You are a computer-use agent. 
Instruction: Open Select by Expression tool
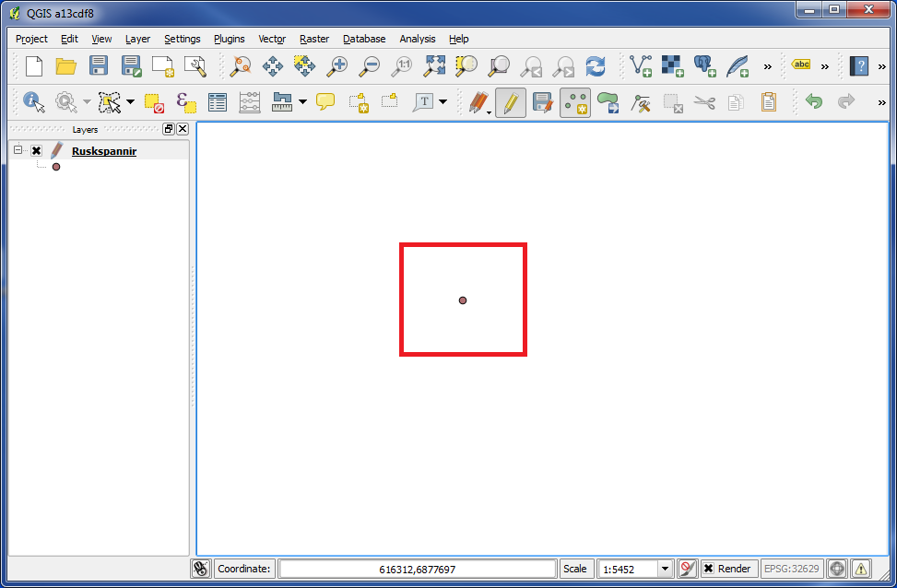point(185,102)
